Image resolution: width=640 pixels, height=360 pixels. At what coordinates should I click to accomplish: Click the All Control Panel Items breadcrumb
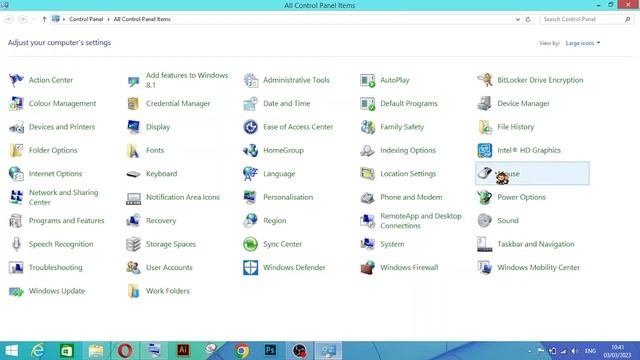coord(142,19)
